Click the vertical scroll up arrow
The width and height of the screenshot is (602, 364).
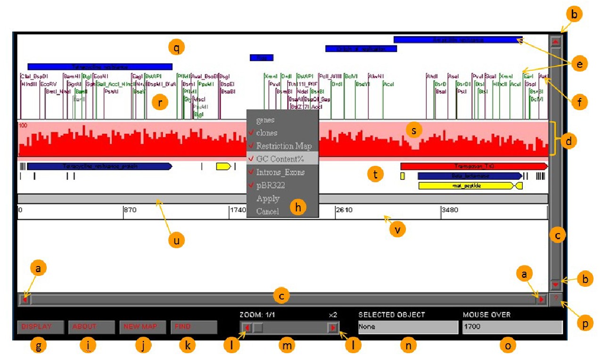tap(555, 41)
